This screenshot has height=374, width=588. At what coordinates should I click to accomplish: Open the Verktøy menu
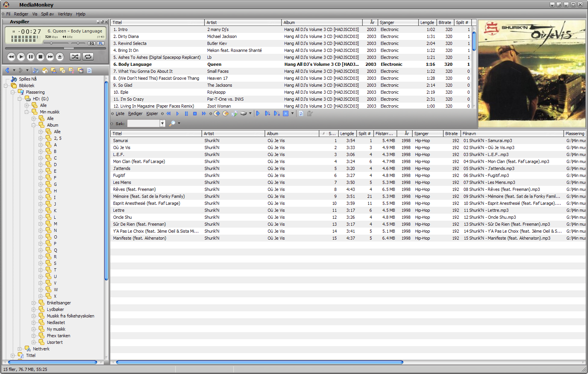click(65, 14)
